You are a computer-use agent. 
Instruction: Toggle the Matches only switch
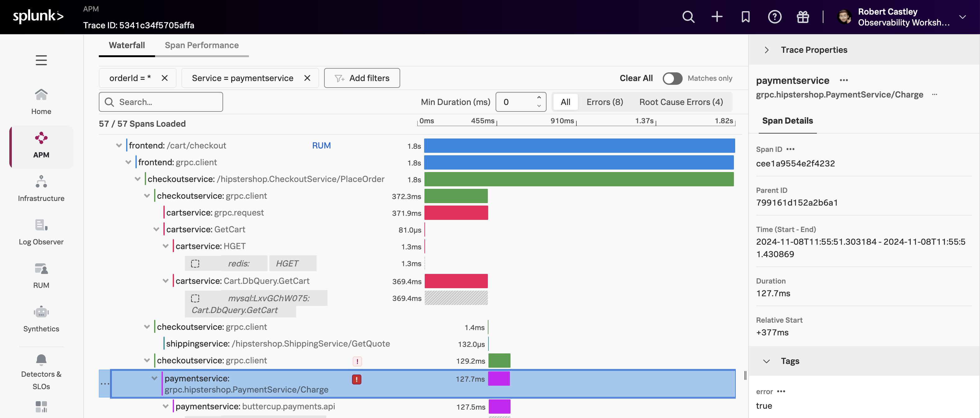(x=672, y=78)
